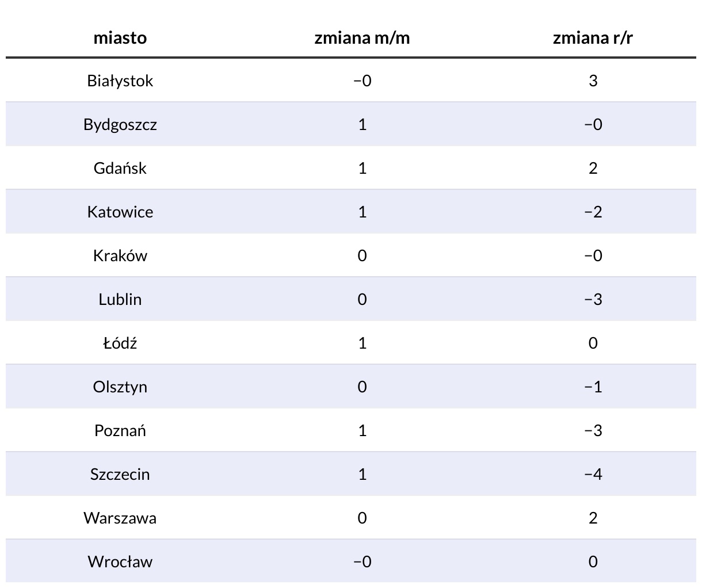Click the 'miasto' column header
This screenshot has height=588, width=702.
click(120, 38)
